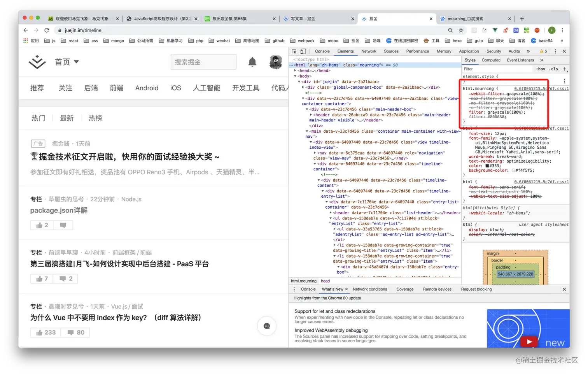This screenshot has height=374, width=588.
Task: Open the Sources panel tab
Action: [x=391, y=51]
